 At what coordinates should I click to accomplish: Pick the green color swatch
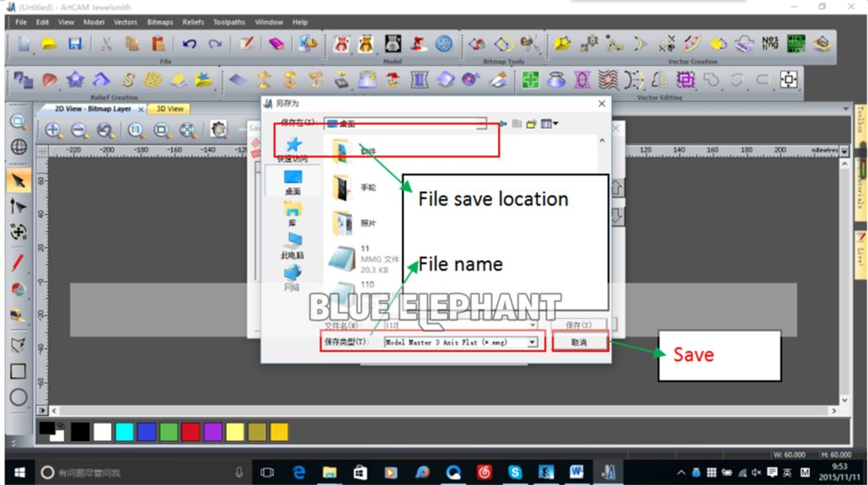(x=169, y=432)
